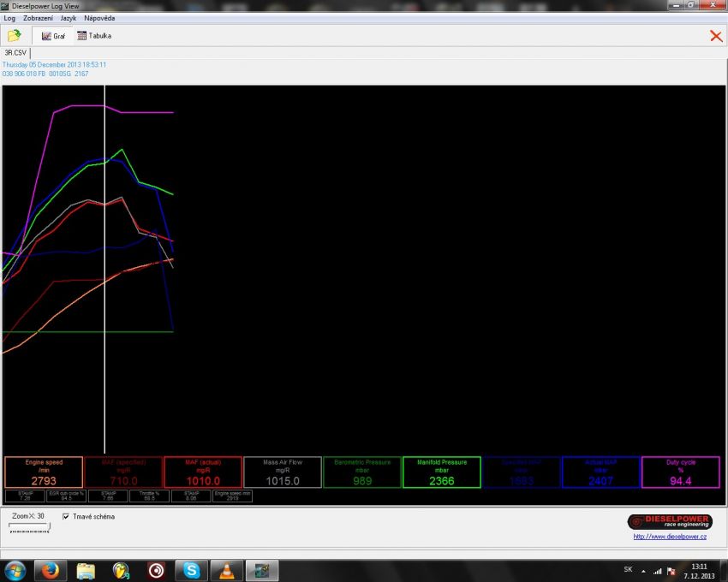Open the FL Studio fruit icon in taskbar
The height and width of the screenshot is (582, 728).
[121, 570]
